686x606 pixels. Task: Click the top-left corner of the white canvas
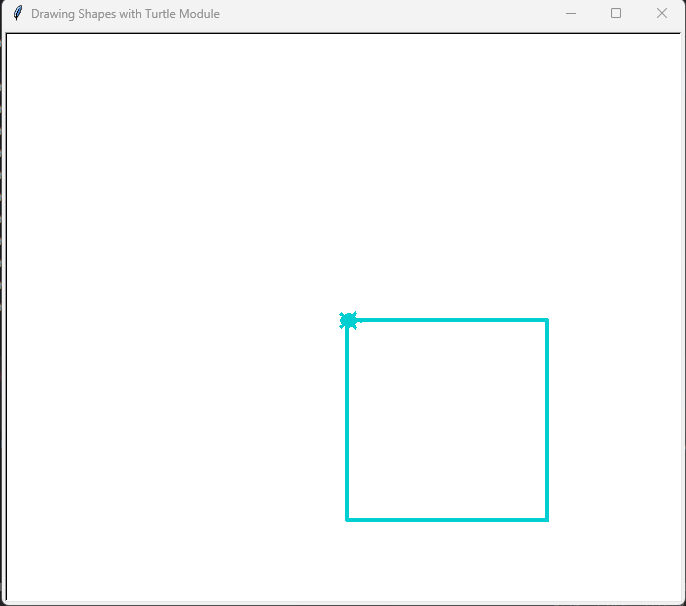(10, 38)
